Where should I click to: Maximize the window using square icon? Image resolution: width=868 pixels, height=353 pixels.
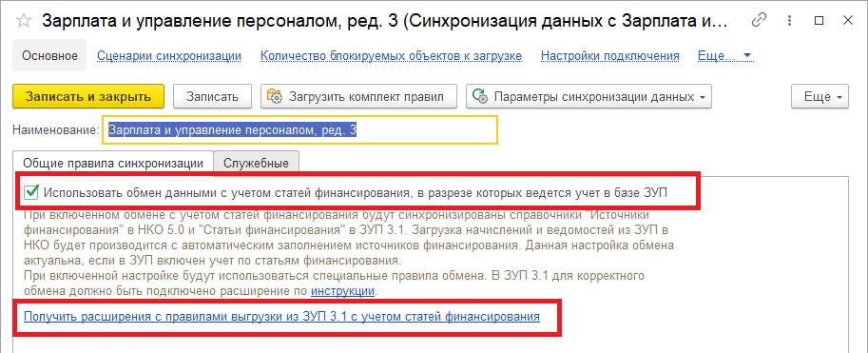(819, 21)
